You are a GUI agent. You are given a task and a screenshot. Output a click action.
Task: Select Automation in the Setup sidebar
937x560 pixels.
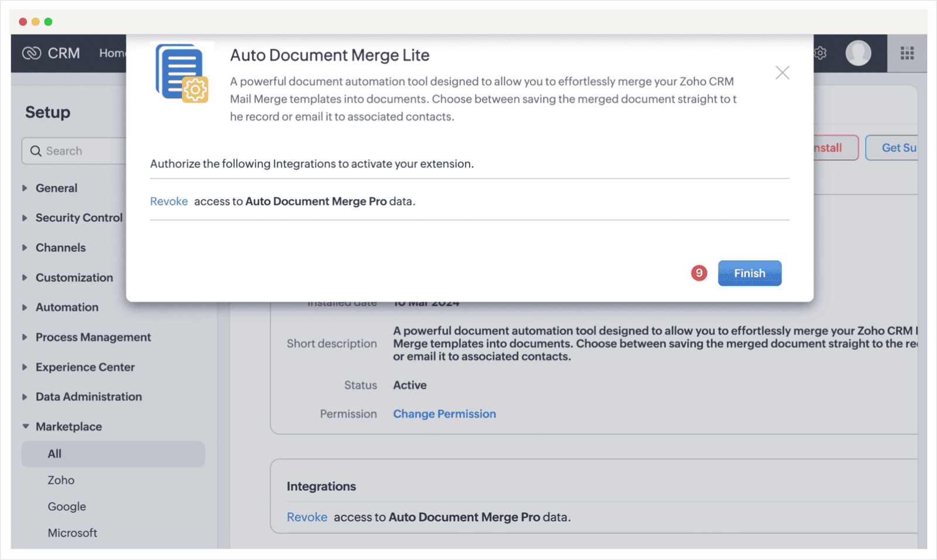(67, 307)
